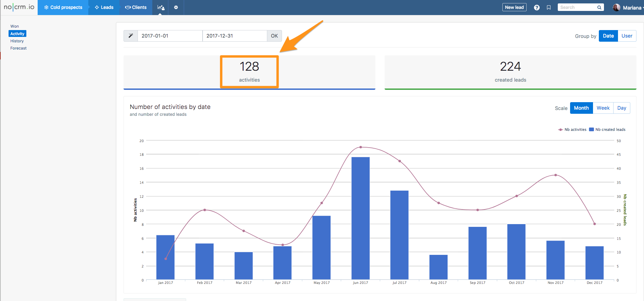The width and height of the screenshot is (644, 301).
Task: Click the New lead button
Action: click(514, 8)
